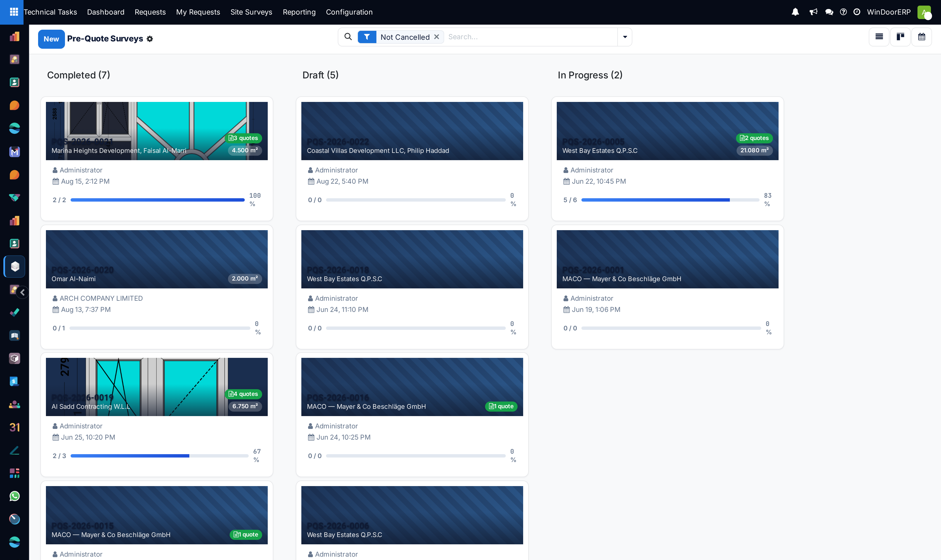Click the 21.080 m² area badge
The image size is (941, 560).
coord(754,150)
